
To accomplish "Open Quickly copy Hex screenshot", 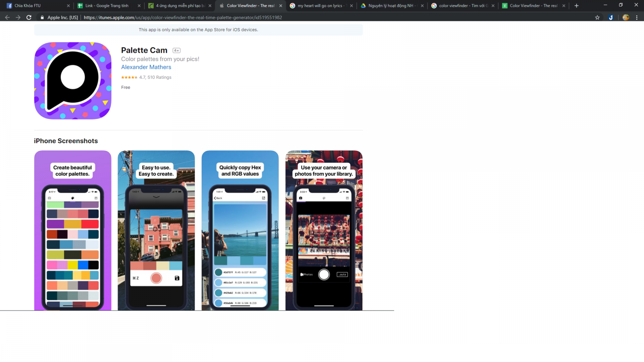I will point(240,230).
